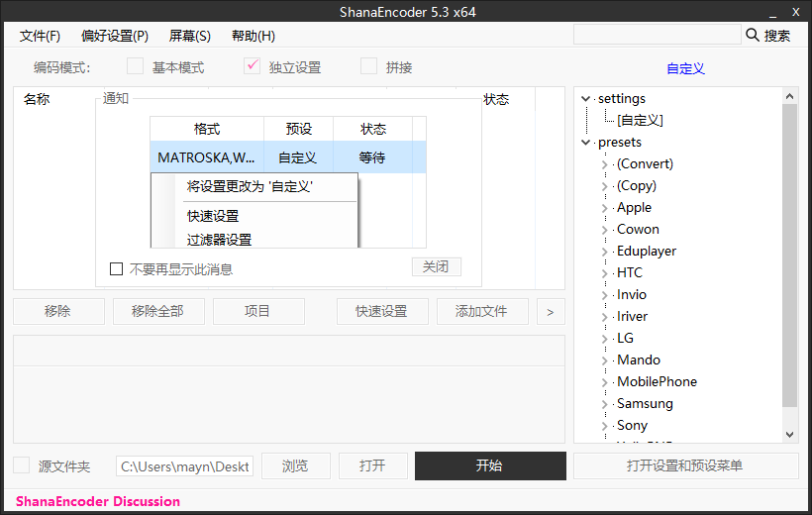Expand the Invio preset folder
Screen dimensions: 812x515
click(604, 295)
